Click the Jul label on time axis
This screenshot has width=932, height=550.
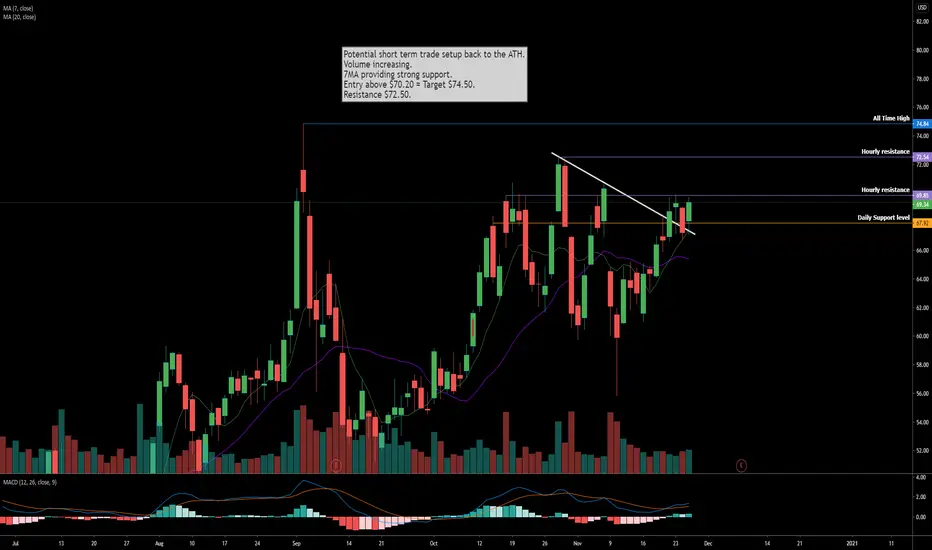[15, 543]
